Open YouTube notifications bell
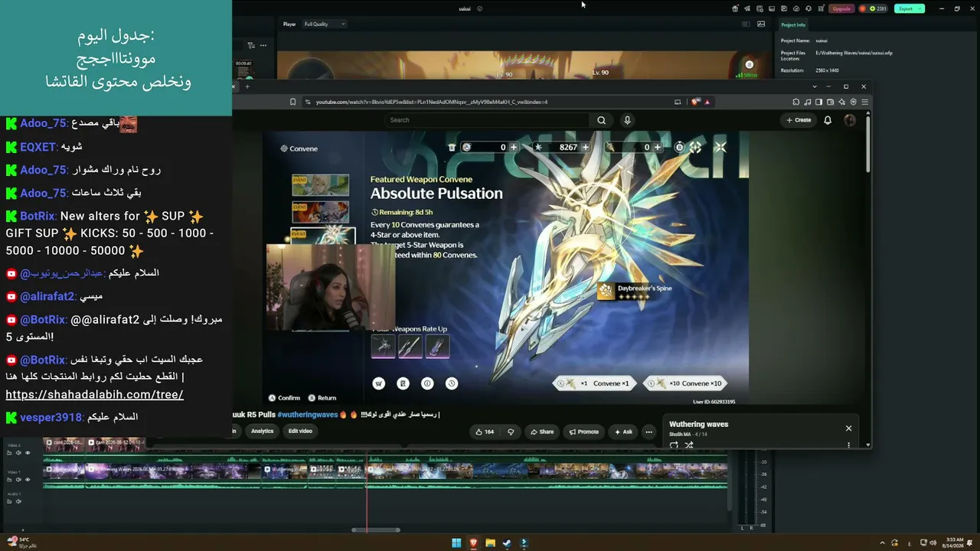This screenshot has width=980, height=551. point(828,120)
